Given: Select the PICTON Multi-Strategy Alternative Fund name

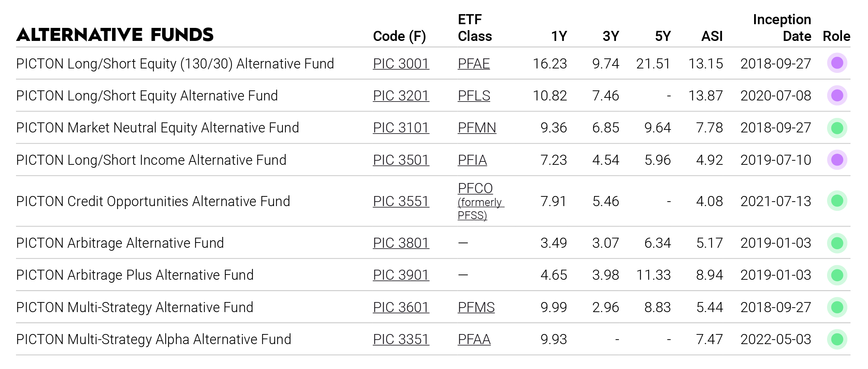Looking at the screenshot, I should click(135, 307).
